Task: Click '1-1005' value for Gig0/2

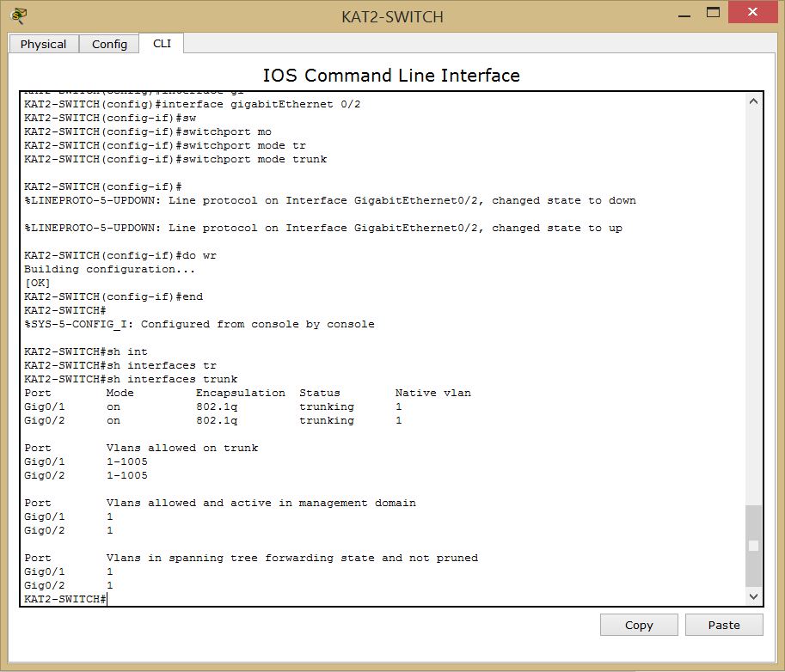Action: 126,475
